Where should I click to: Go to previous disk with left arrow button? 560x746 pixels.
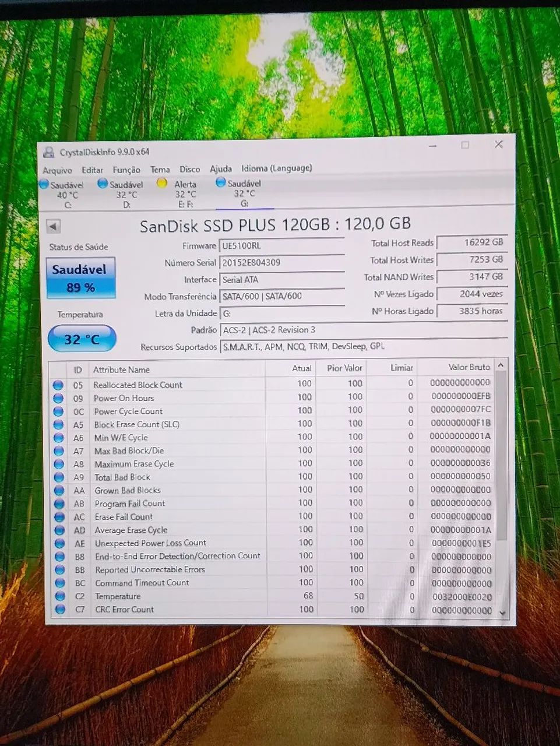(x=53, y=226)
